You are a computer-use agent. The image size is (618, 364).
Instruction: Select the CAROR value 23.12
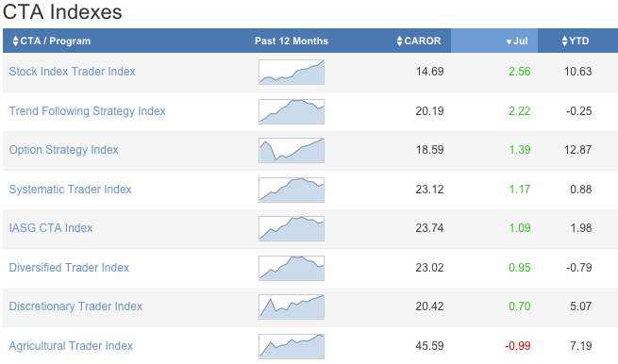coord(429,190)
